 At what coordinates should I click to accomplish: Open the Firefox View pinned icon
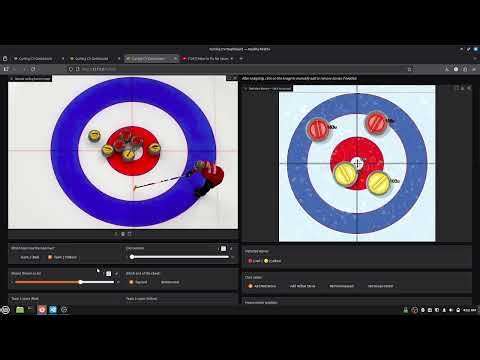[5, 59]
